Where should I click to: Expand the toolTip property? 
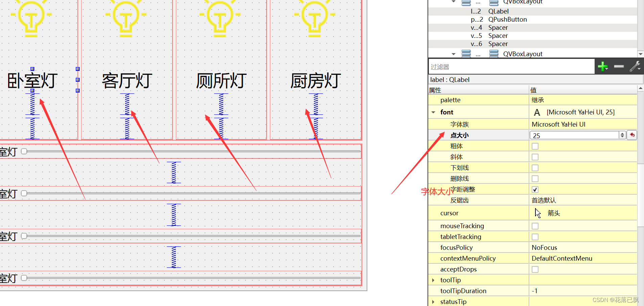pos(433,280)
